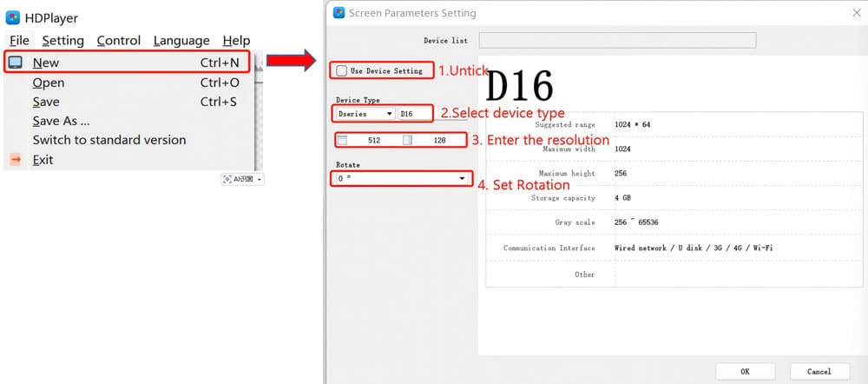The image size is (868, 384).
Task: Click the Communication Interface value text
Action: click(694, 248)
